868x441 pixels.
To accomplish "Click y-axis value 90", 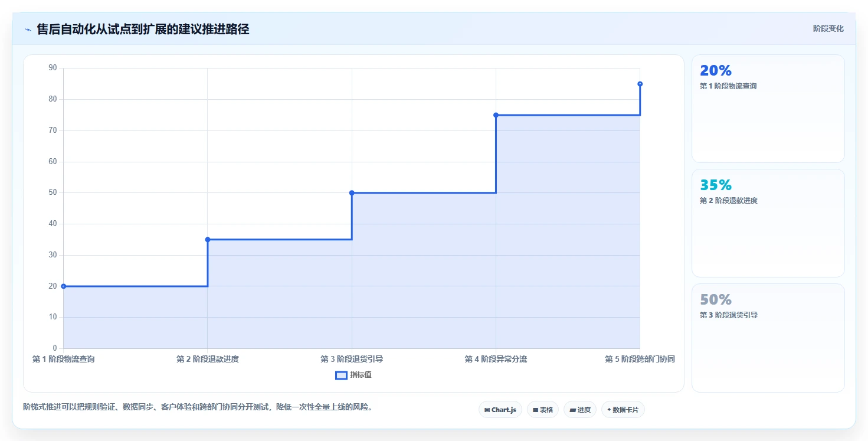I will (53, 68).
